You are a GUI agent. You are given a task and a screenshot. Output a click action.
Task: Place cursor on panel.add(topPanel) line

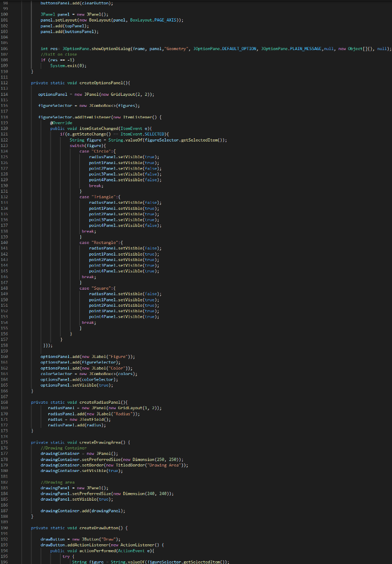point(64,26)
